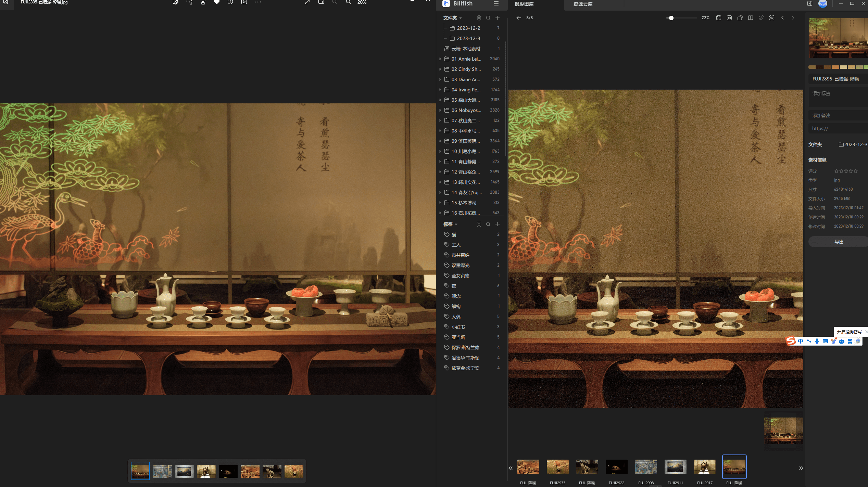Viewport: 868px width, 487px height.
Task: Switch to the 摄影图库 tab
Action: (524, 4)
